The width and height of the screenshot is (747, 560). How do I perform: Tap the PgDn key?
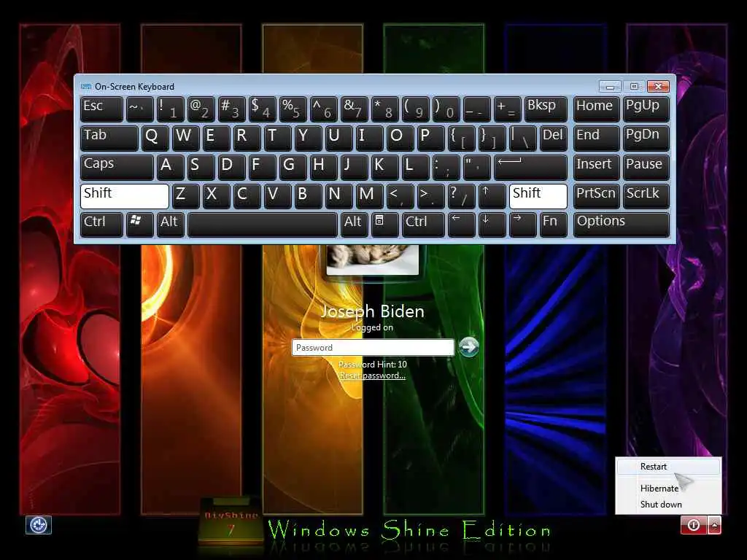pyautogui.click(x=646, y=138)
